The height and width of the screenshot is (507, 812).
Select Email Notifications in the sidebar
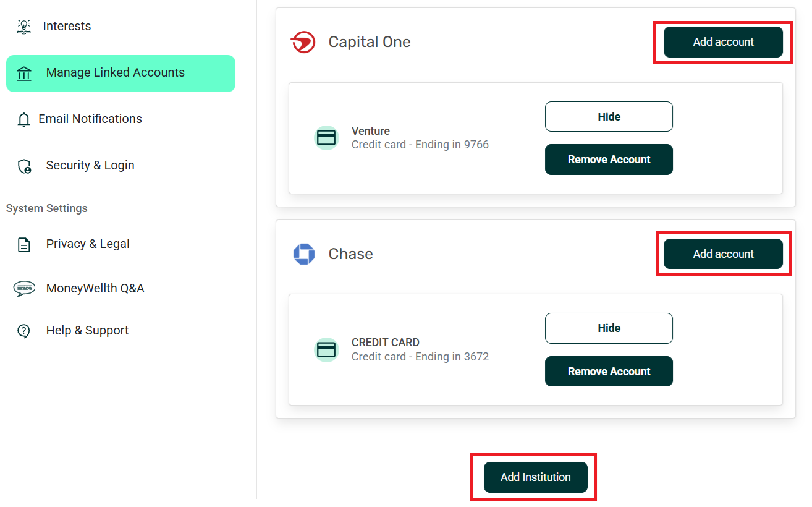pyautogui.click(x=90, y=119)
